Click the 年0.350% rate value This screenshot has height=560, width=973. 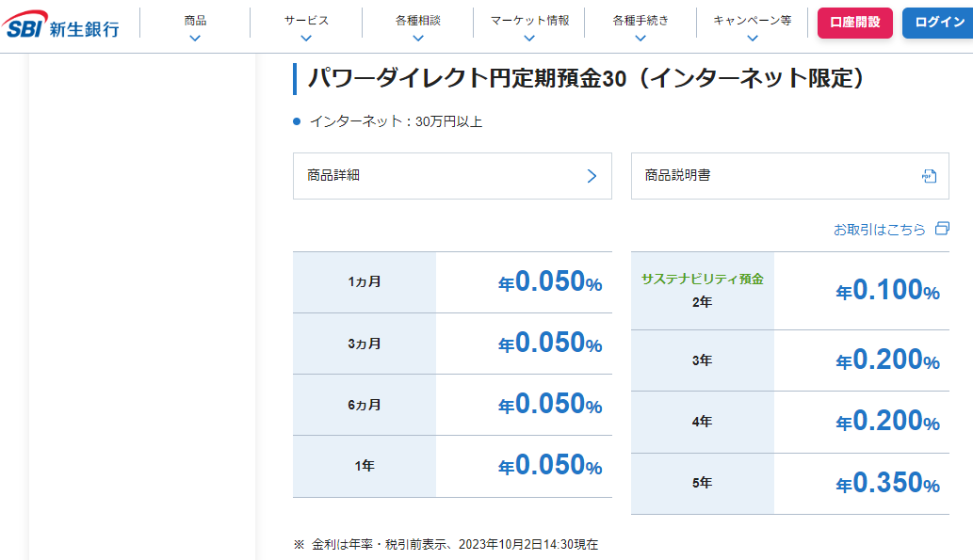pos(887,483)
